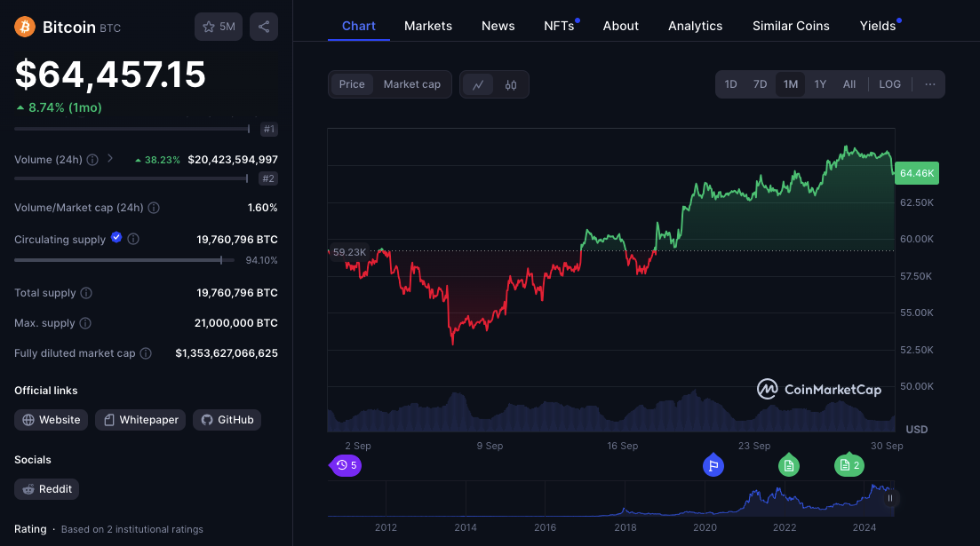This screenshot has height=546, width=980.
Task: Select the Market cap toggle
Action: point(411,84)
